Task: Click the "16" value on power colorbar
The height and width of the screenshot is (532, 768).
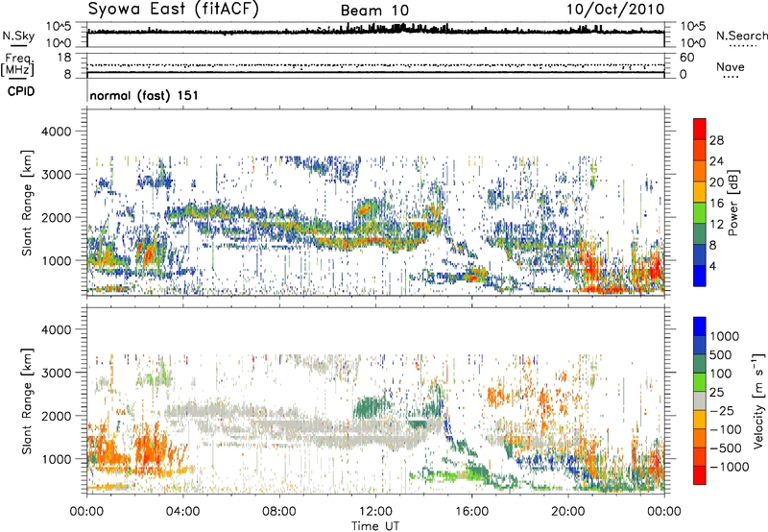Action: click(x=716, y=204)
